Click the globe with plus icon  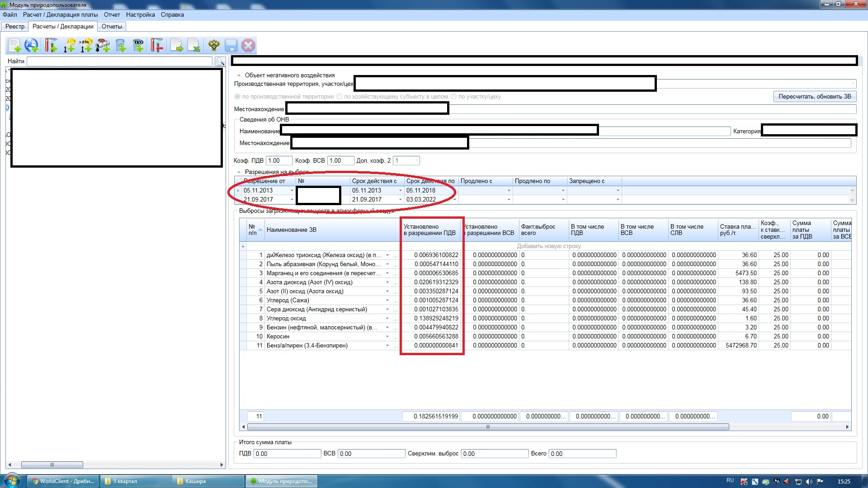pos(32,45)
